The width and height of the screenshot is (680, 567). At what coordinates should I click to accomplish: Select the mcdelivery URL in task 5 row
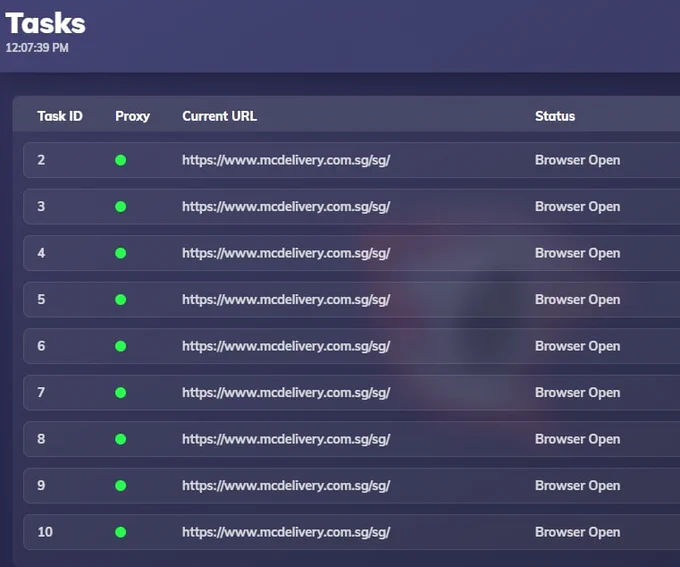pos(286,300)
